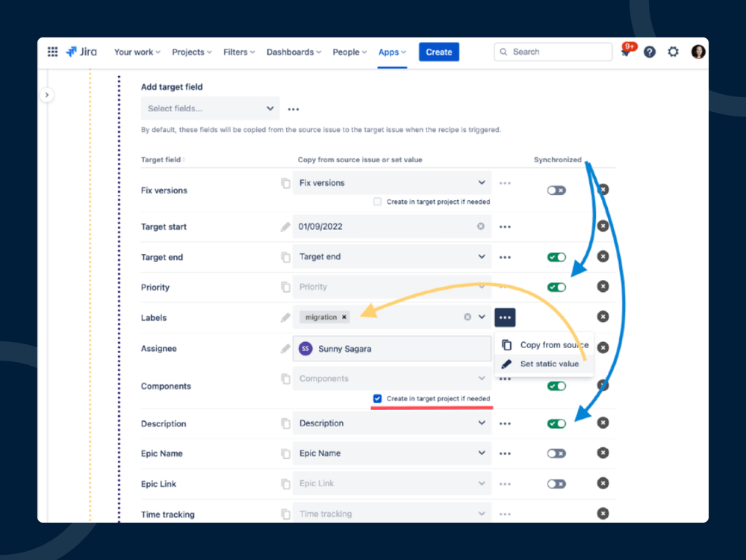Remove the migration label tag

coord(344,317)
